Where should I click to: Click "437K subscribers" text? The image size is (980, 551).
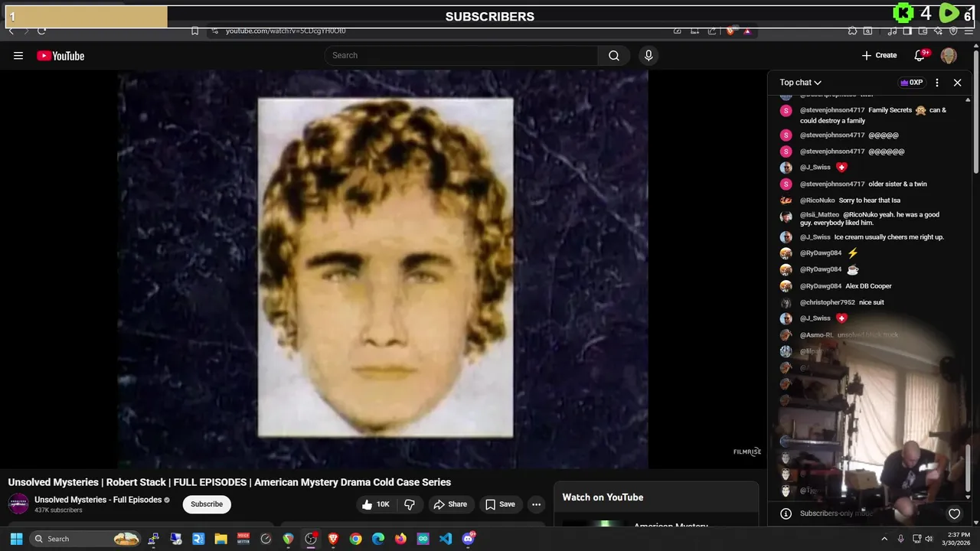click(x=58, y=510)
